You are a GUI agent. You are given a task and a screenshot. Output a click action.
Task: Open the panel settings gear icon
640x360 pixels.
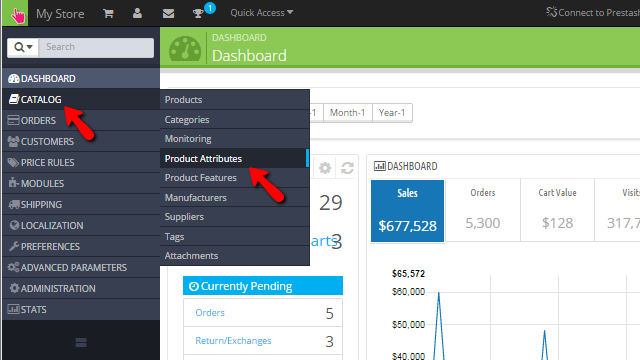pos(325,168)
